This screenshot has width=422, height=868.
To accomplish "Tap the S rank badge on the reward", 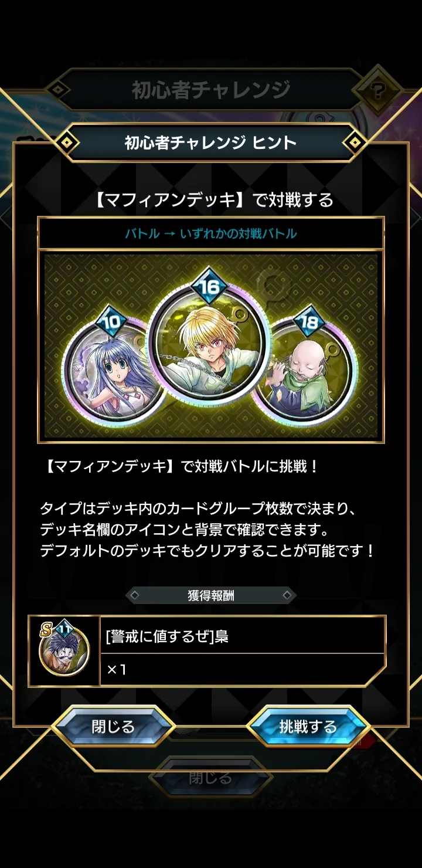I will (x=45, y=630).
